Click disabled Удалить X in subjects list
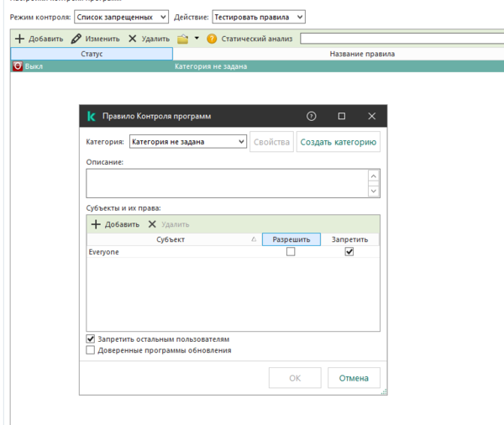The width and height of the screenshot is (504, 425). pyautogui.click(x=152, y=224)
